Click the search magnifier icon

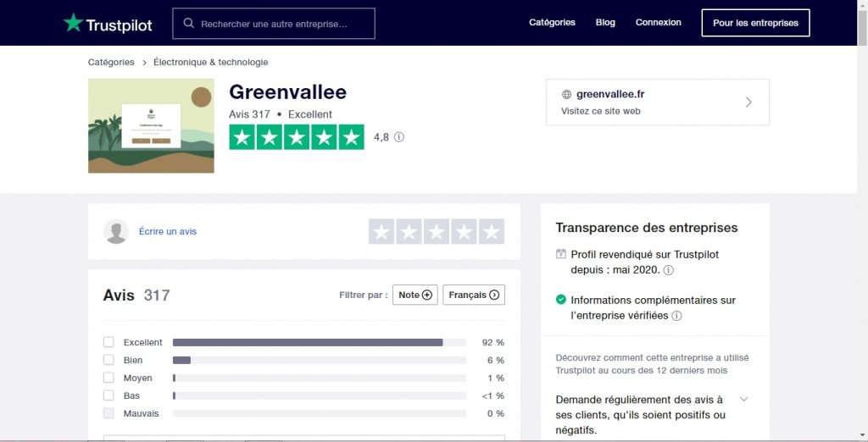(x=189, y=23)
